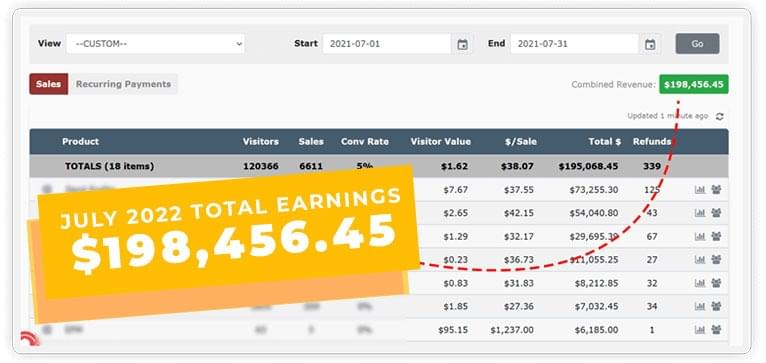Open chart icon for the $6,185.00 row
766x363 pixels.
700,330
